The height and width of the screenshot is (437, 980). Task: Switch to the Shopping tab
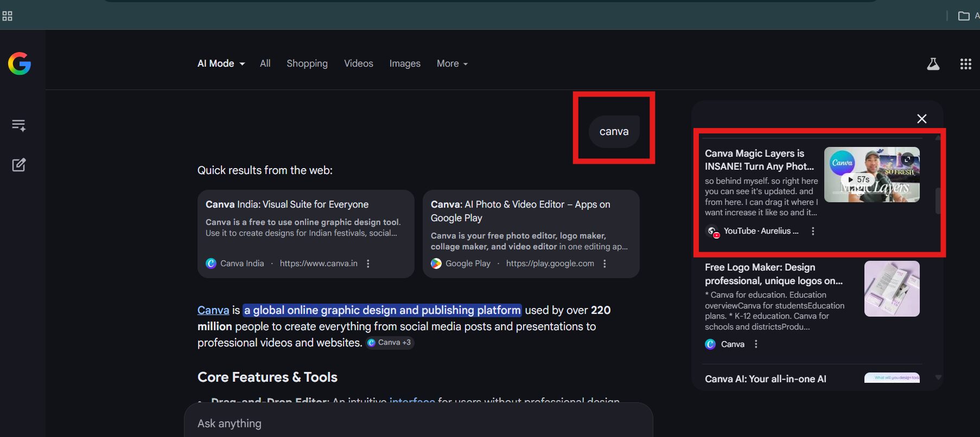click(x=307, y=63)
